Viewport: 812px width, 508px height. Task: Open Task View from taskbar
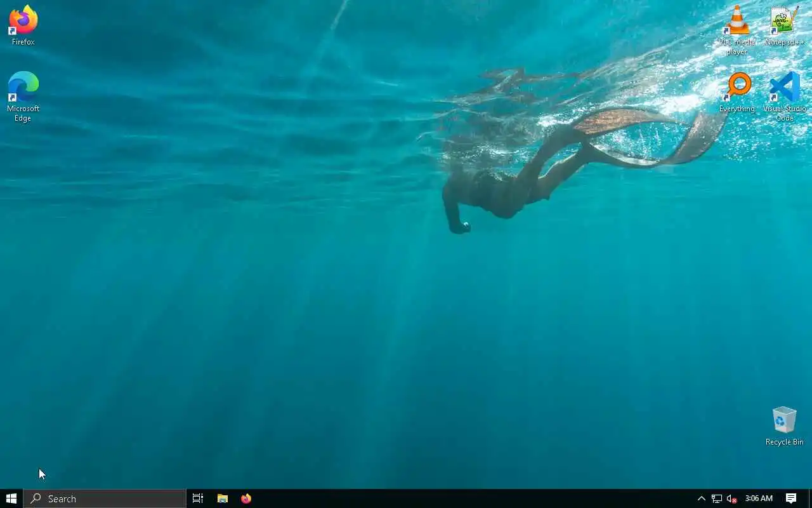tap(198, 498)
